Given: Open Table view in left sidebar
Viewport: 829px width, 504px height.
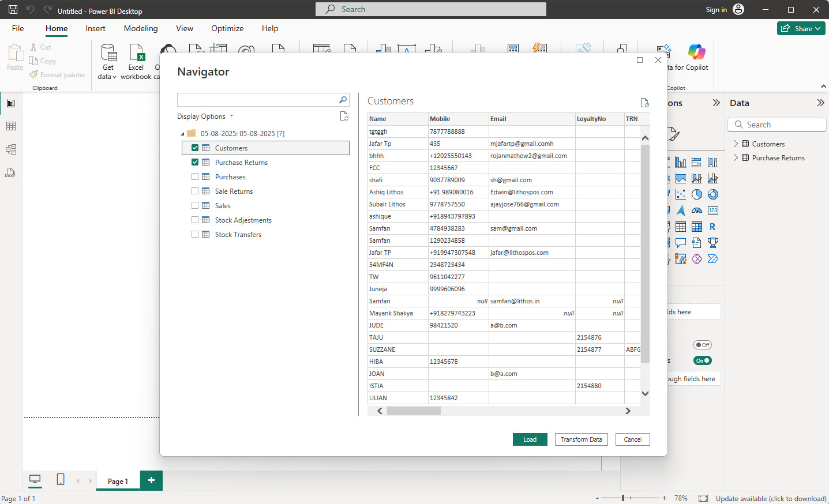Looking at the screenshot, I should [x=10, y=126].
